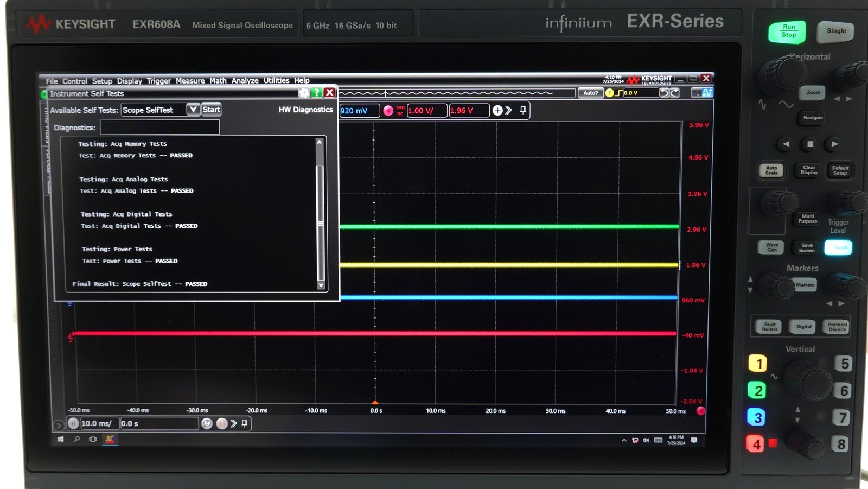Open Windows Task View icon
The width and height of the screenshot is (868, 489).
point(93,439)
